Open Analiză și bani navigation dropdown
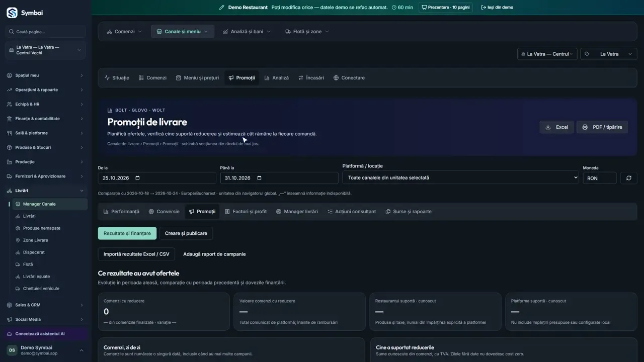644x362 pixels. pos(247,32)
